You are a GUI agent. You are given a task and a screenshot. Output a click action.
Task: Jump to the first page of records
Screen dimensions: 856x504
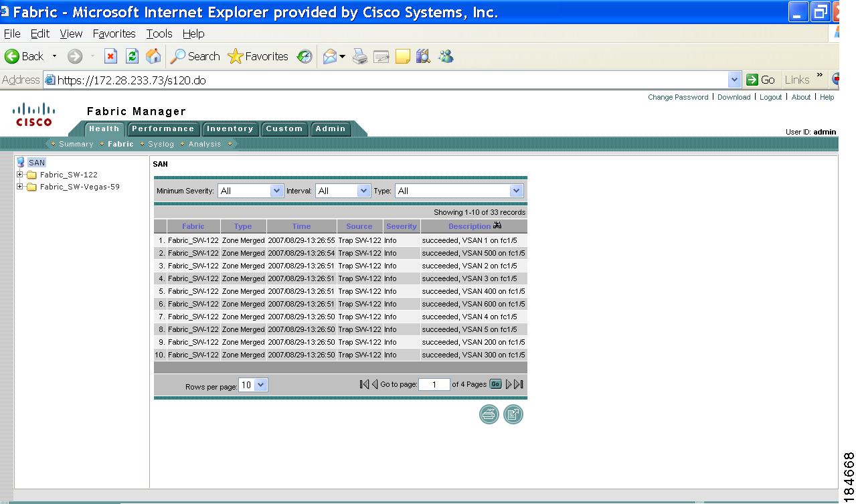pyautogui.click(x=364, y=384)
